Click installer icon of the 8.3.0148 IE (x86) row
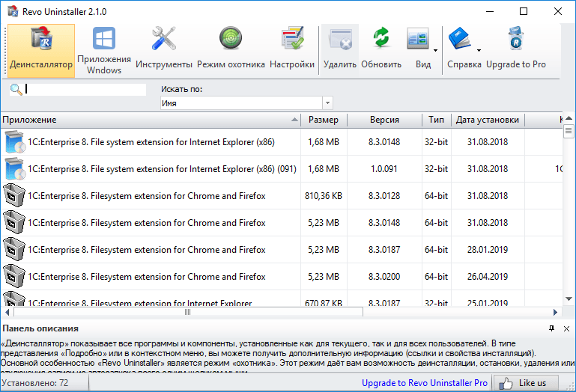This screenshot has width=576, height=392. click(15, 142)
